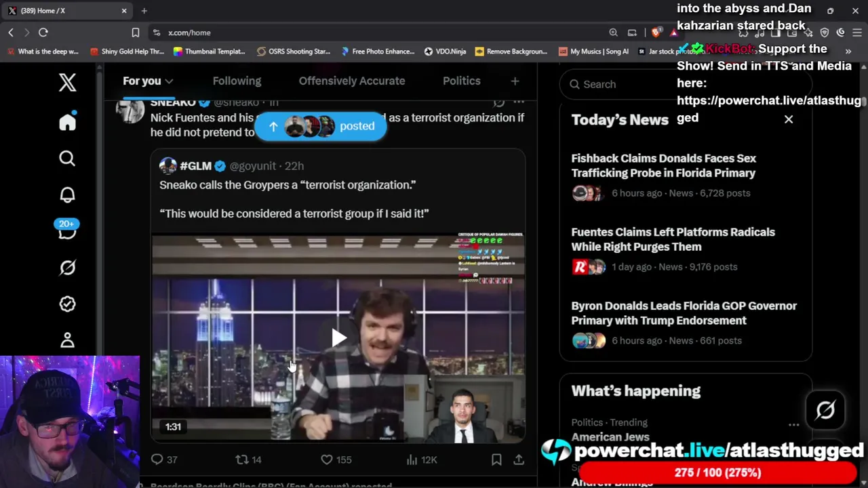Open Shiny Gold Help Thr... bookmark
This screenshot has height=488, width=868.
[x=127, y=52]
